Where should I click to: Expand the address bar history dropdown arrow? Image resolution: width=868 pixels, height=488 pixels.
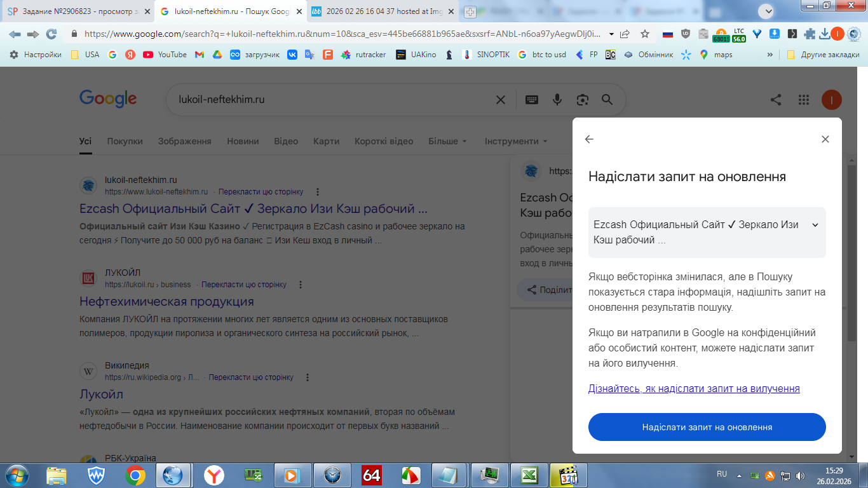click(611, 34)
